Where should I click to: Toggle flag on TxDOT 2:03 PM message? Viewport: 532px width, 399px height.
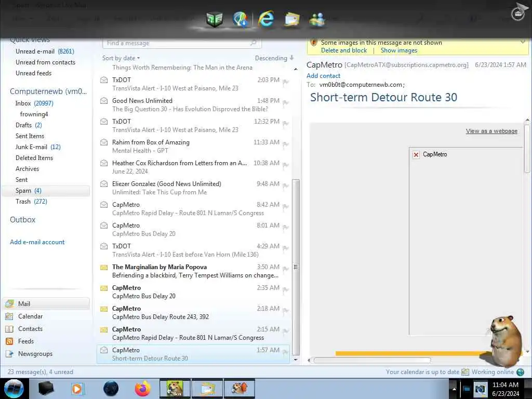click(286, 82)
